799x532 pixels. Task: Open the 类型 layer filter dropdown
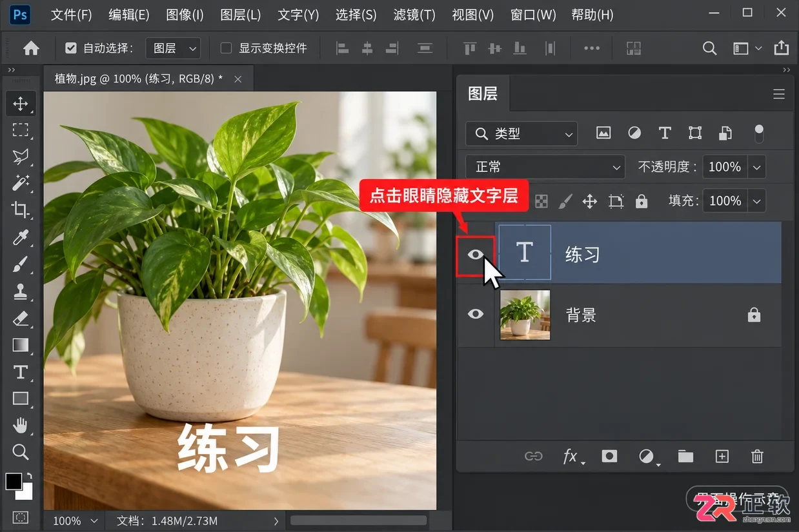click(521, 133)
